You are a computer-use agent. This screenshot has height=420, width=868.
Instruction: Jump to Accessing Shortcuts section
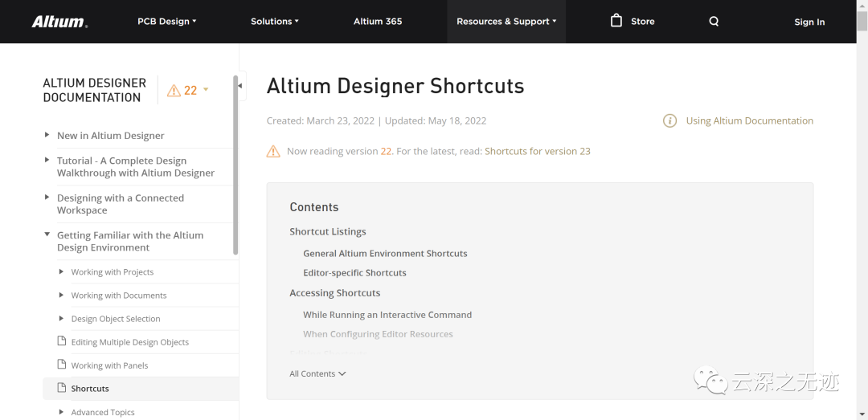(335, 293)
